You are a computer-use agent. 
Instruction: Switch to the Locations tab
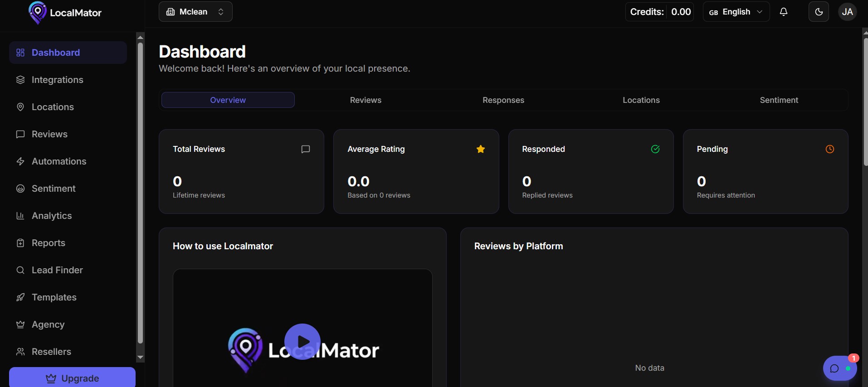[641, 100]
